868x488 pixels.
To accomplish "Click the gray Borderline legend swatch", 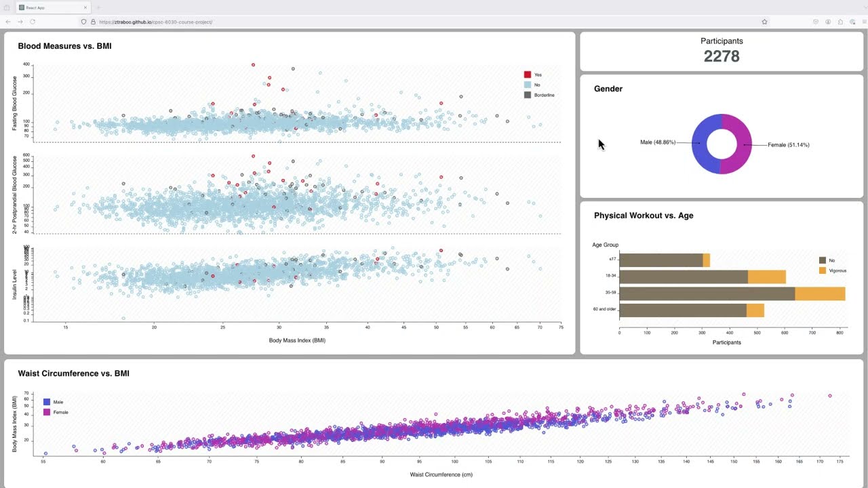I will tap(528, 95).
